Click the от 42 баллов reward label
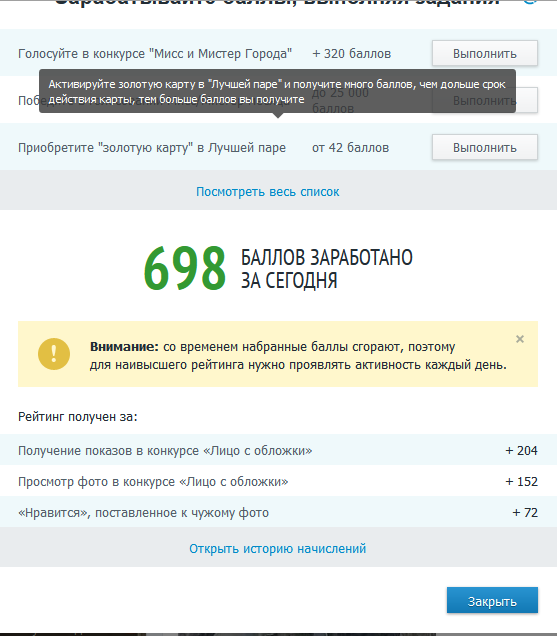 (x=350, y=148)
